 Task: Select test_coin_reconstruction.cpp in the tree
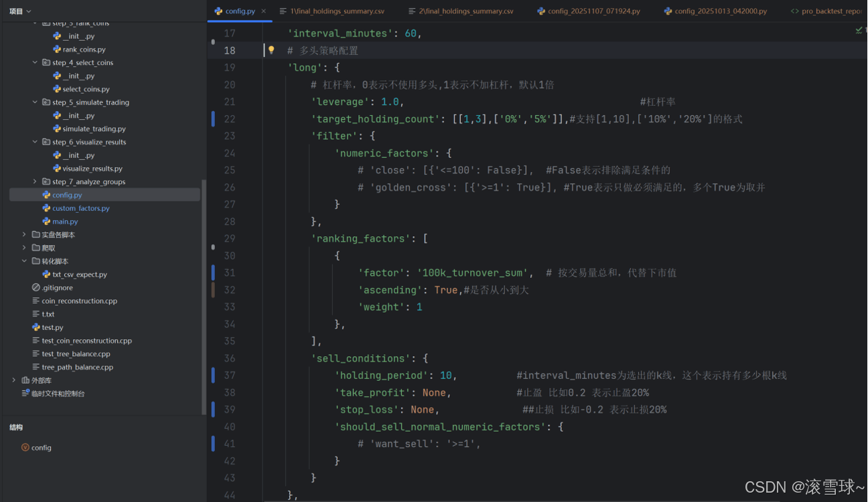pos(86,341)
